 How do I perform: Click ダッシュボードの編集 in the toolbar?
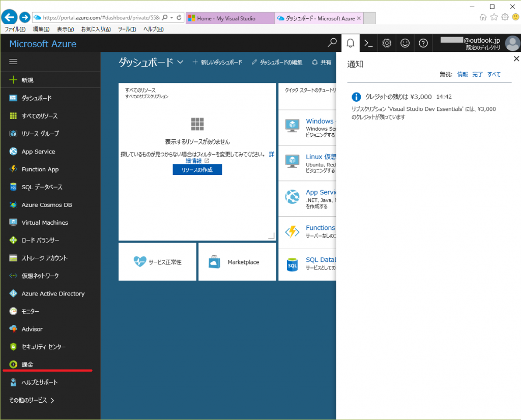coord(277,62)
